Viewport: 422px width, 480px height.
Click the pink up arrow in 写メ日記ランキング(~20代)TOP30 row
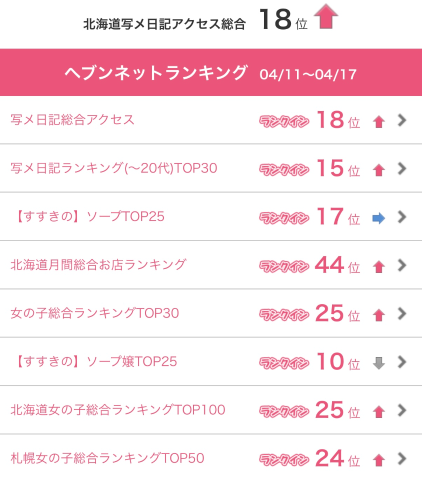[379, 170]
